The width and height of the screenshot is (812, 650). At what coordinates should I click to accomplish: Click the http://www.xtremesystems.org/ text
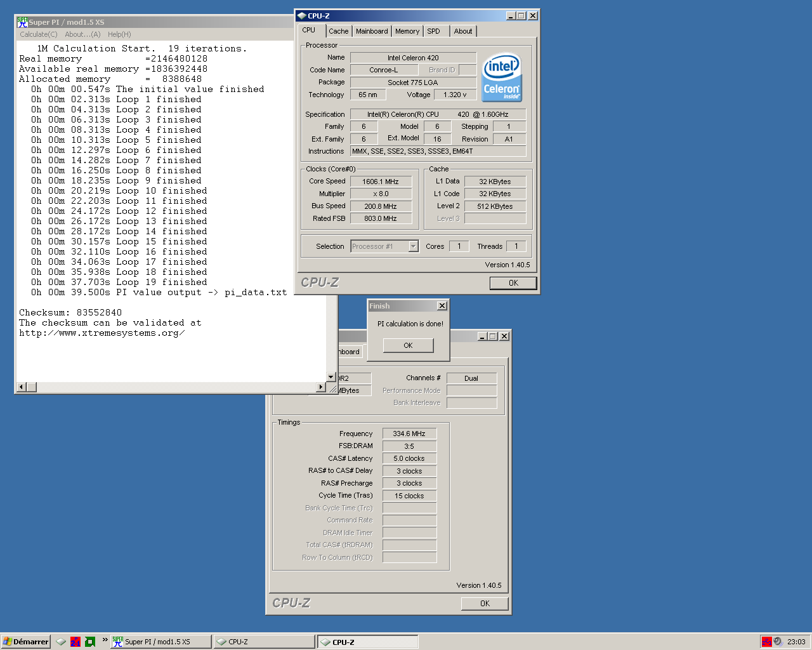(x=102, y=333)
